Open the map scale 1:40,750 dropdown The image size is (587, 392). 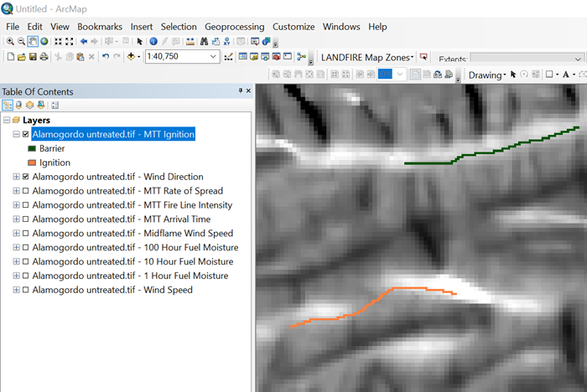213,57
